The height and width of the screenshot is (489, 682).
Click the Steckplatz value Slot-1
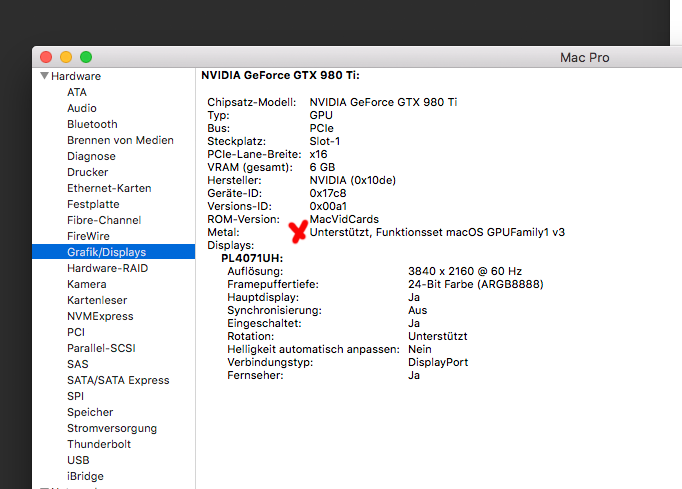point(324,141)
